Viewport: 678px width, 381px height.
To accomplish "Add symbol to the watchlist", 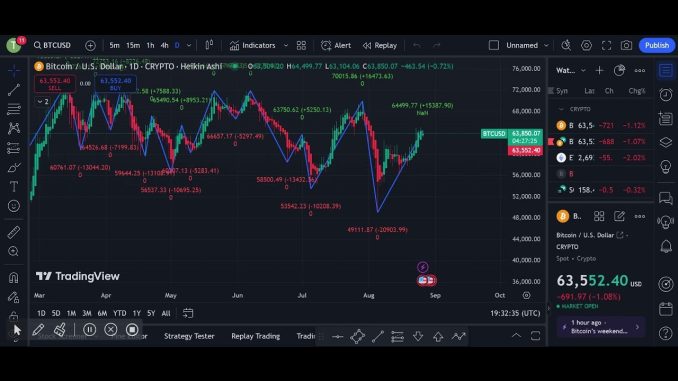I will pos(599,70).
